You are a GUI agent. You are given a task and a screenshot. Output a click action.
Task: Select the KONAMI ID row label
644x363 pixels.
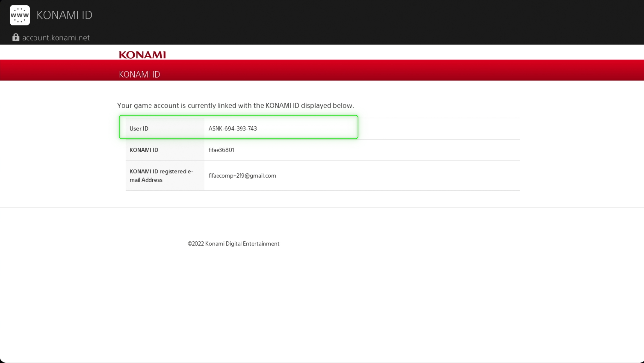click(x=144, y=150)
